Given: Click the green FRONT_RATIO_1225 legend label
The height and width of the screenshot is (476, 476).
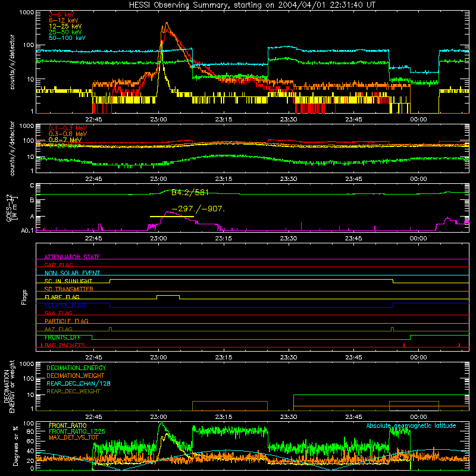Looking at the screenshot, I should click(x=77, y=431).
